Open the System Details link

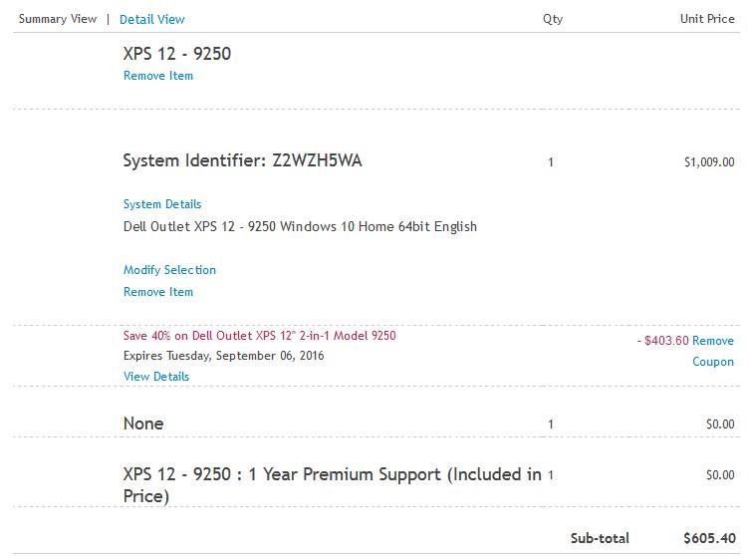tap(162, 204)
